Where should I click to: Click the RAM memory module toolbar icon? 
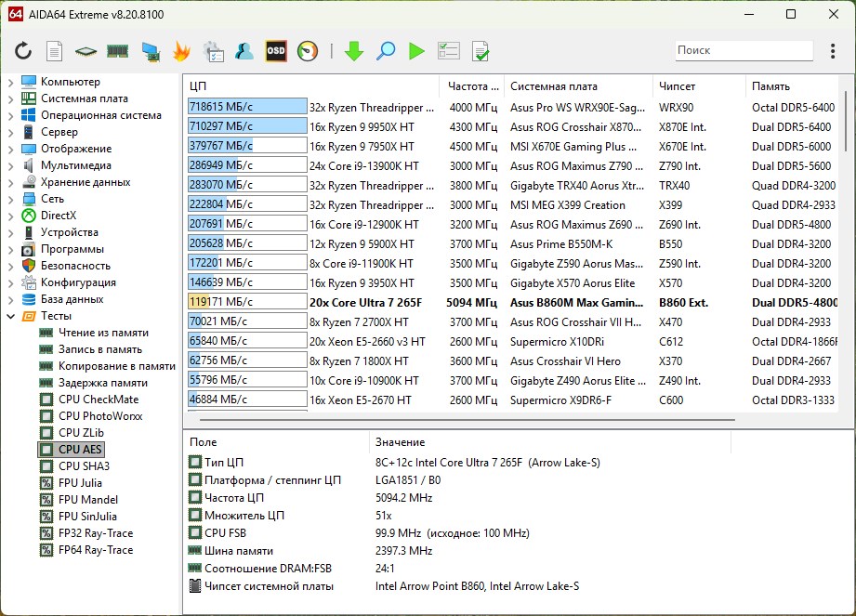(117, 51)
